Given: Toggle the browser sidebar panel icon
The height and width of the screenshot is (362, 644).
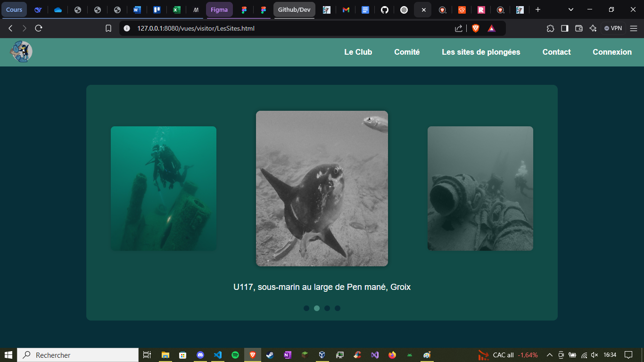Looking at the screenshot, I should click(564, 28).
